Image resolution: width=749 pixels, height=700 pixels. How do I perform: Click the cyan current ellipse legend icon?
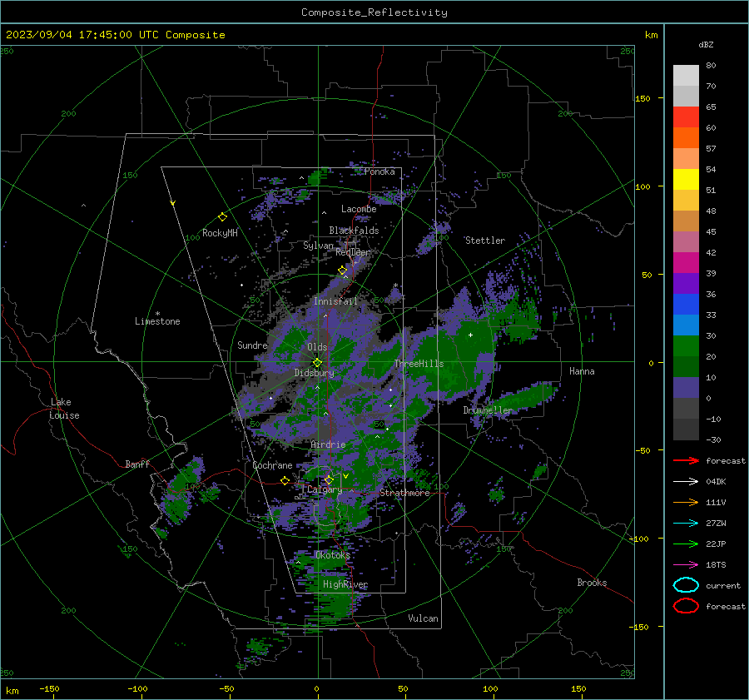tap(686, 585)
